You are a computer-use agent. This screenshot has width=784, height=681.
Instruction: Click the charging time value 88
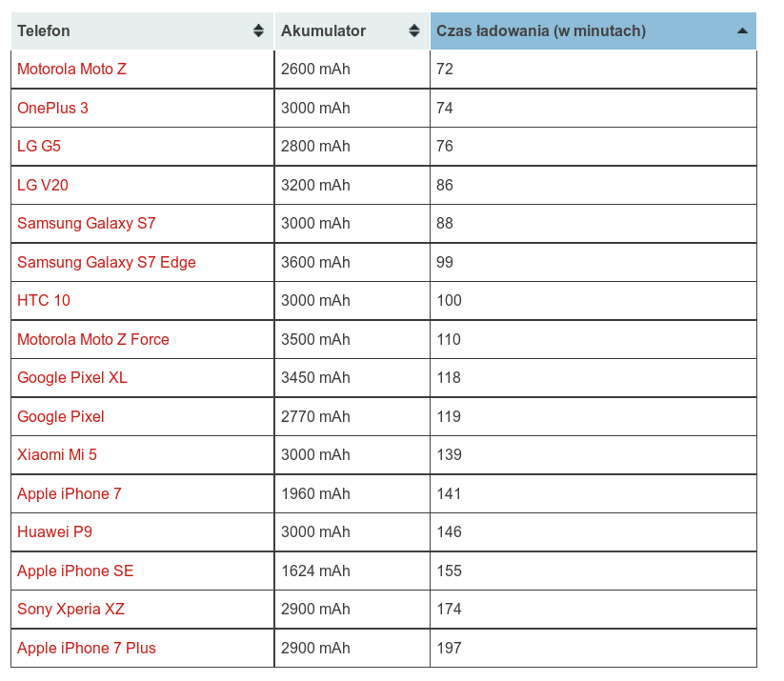(445, 223)
